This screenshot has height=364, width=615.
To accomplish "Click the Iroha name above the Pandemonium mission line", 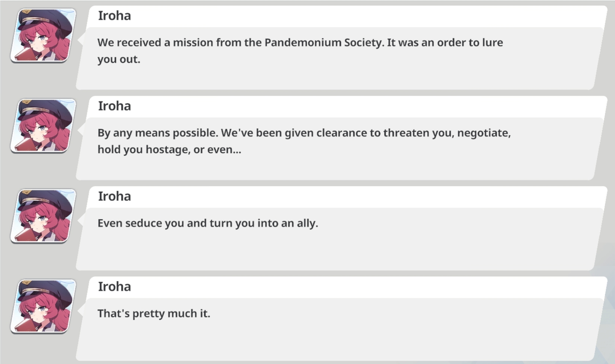I will (114, 16).
